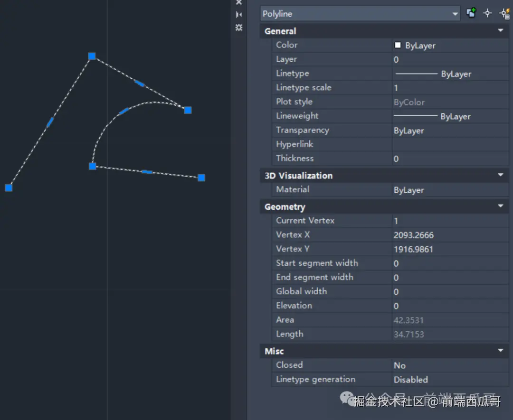This screenshot has height=420, width=513.
Task: Click the Global width value
Action: click(450, 292)
